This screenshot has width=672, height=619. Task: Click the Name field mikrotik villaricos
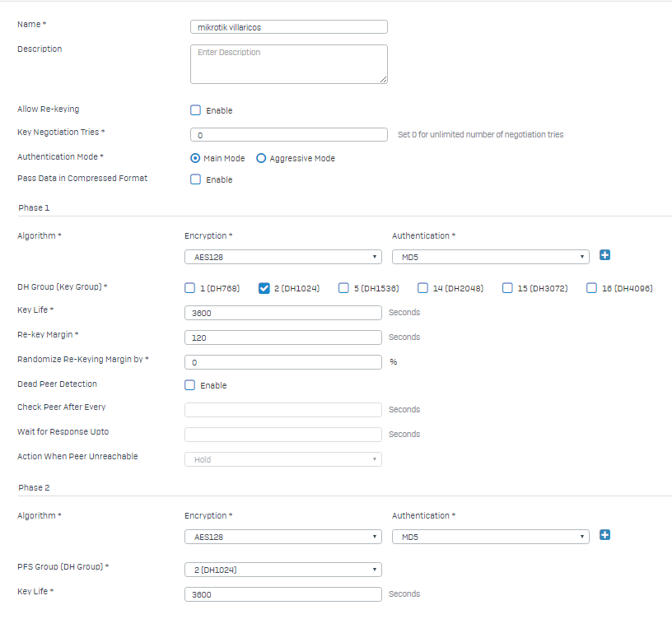[289, 27]
